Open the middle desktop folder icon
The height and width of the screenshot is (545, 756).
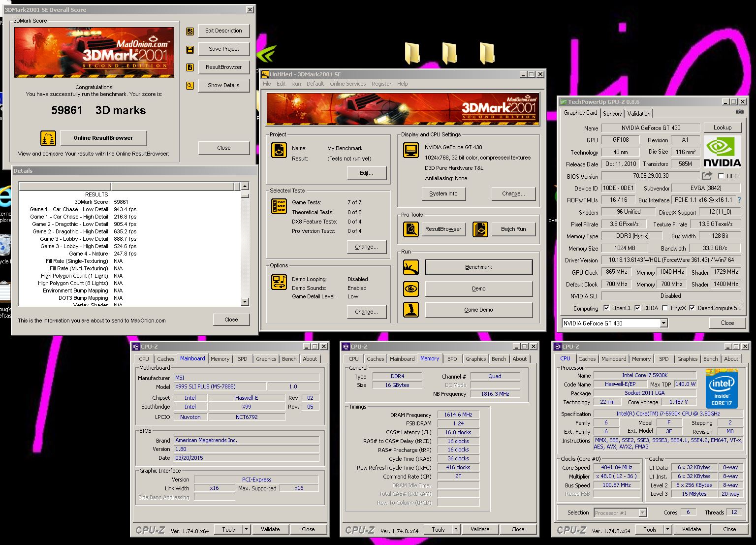pyautogui.click(x=449, y=53)
